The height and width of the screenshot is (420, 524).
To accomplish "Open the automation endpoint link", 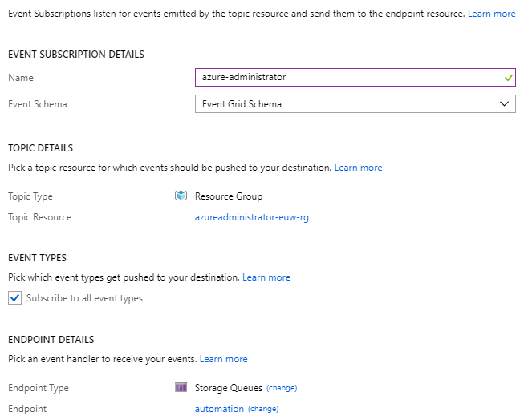I will [219, 409].
